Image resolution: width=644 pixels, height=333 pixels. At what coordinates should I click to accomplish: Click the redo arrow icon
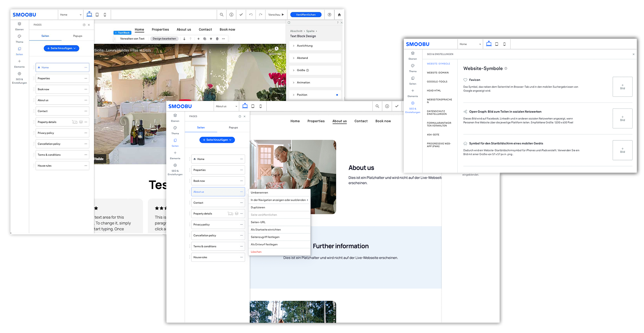pyautogui.click(x=260, y=15)
